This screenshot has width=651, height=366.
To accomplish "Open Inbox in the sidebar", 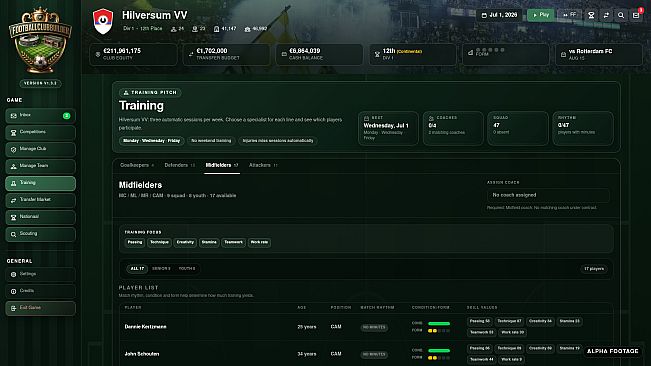I will click(40, 115).
